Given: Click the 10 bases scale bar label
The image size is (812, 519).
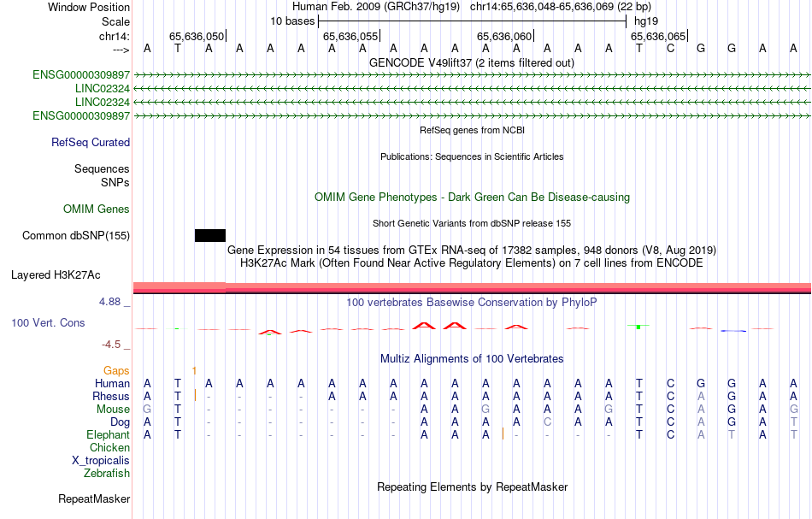Looking at the screenshot, I should coord(292,21).
